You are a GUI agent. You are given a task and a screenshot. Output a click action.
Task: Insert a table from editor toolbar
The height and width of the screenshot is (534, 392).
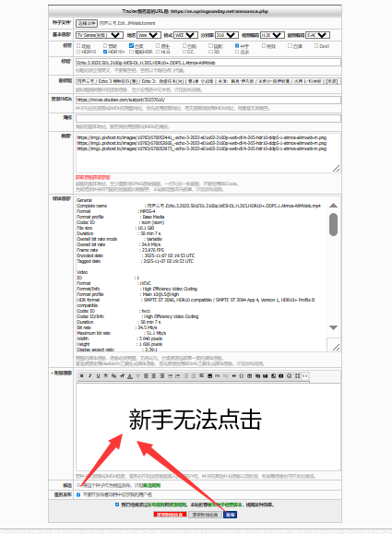(250, 376)
